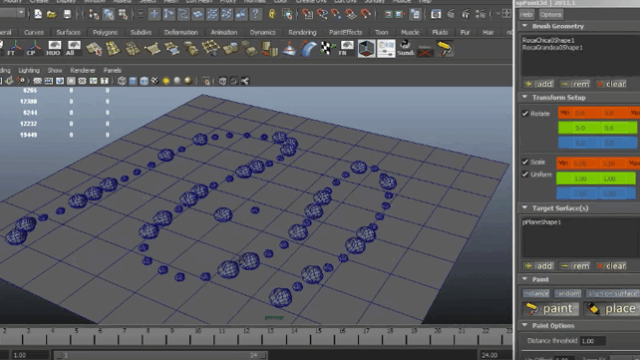Click the grey sphere shading viewport icon

coord(177,81)
